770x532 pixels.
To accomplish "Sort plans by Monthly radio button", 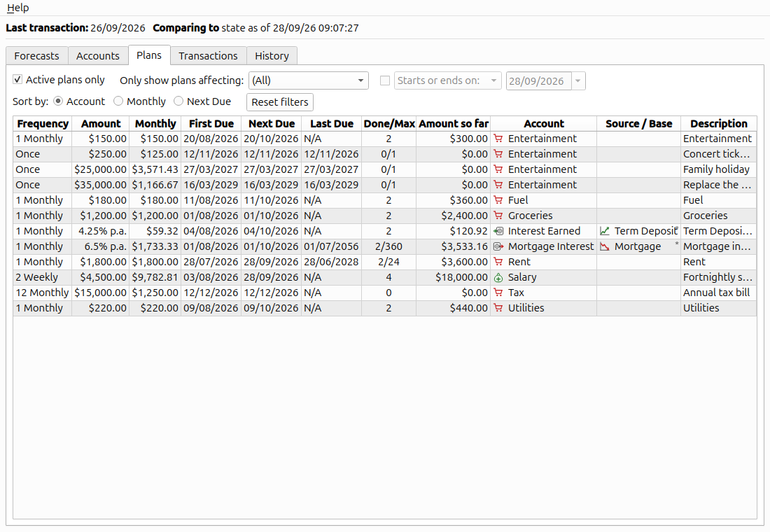I will 118,101.
